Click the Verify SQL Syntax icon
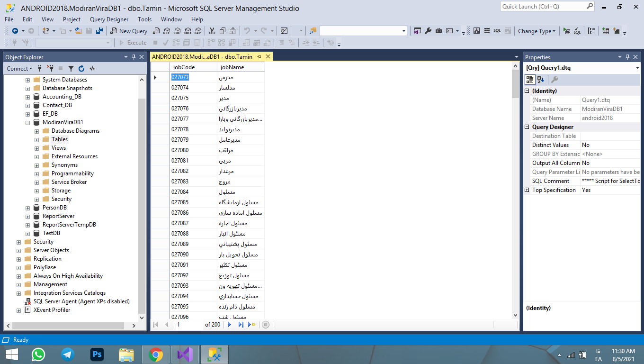The width and height of the screenshot is (644, 364). coord(577,31)
